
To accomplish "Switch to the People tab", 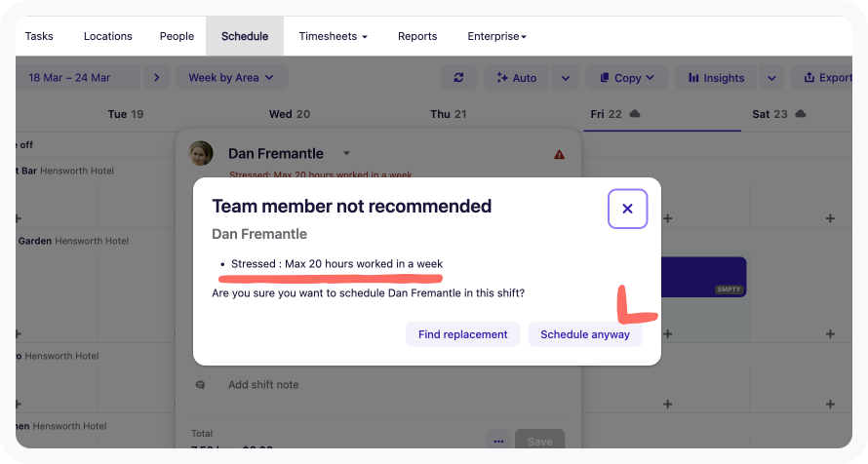I will 177,36.
